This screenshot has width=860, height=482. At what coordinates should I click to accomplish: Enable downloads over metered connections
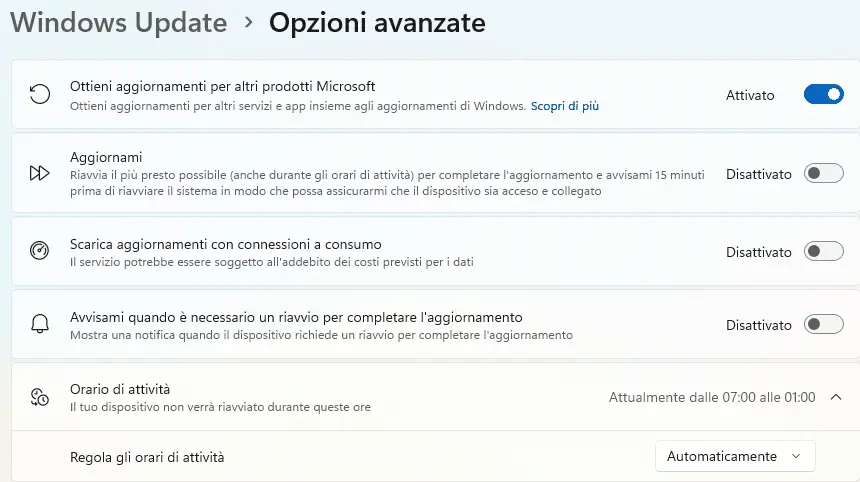coord(823,252)
